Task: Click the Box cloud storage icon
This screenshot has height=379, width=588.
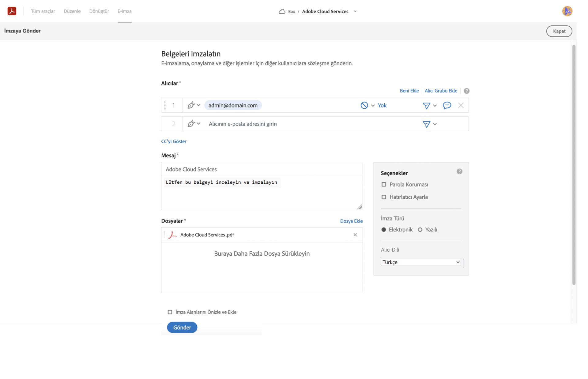Action: (x=281, y=11)
